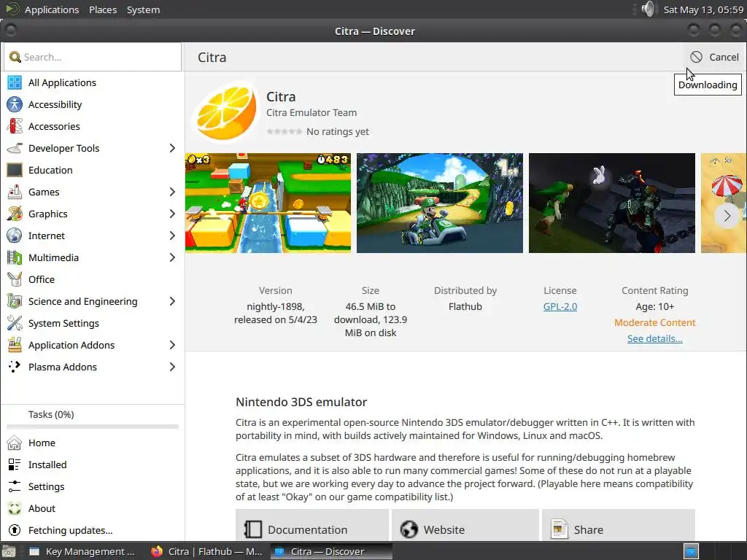Expand the Application Addons arrow
The width and height of the screenshot is (747, 560).
172,345
